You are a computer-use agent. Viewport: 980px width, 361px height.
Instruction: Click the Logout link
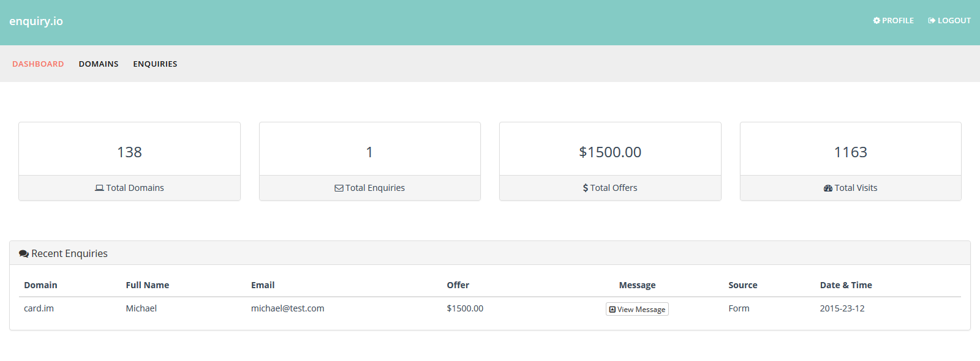(954, 21)
